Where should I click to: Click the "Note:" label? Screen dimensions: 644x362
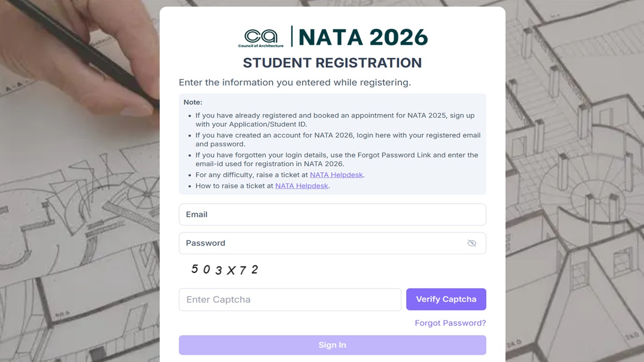[x=193, y=102]
